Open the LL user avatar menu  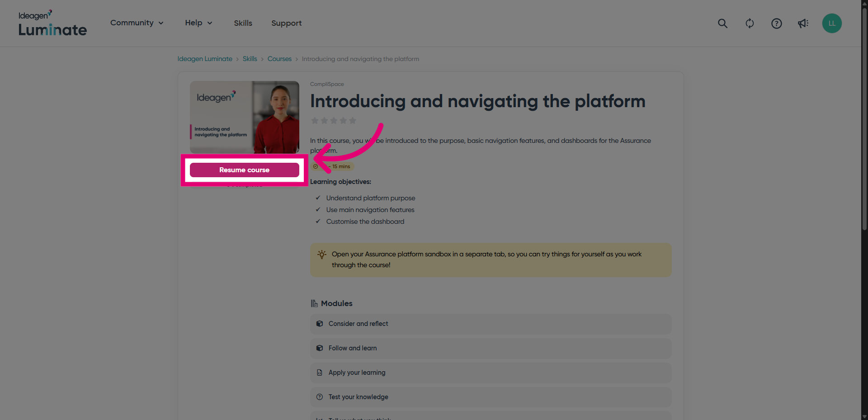click(x=831, y=24)
